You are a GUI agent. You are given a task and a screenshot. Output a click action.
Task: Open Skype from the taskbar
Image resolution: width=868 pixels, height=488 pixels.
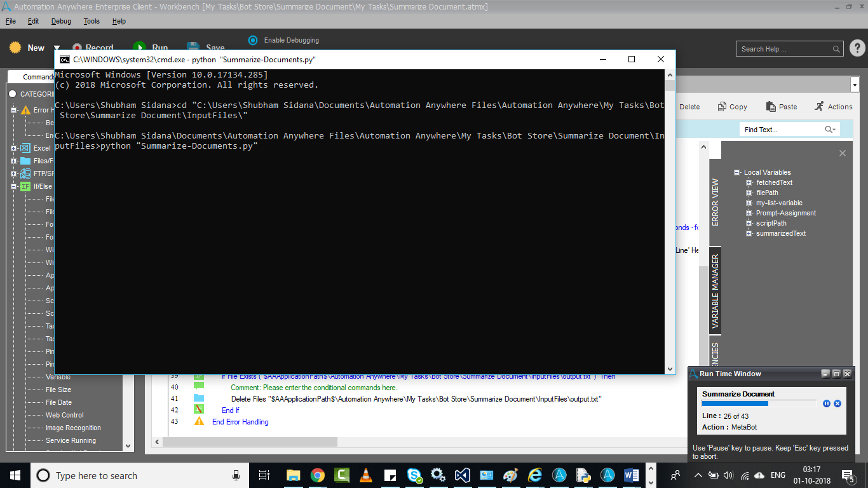click(x=414, y=475)
